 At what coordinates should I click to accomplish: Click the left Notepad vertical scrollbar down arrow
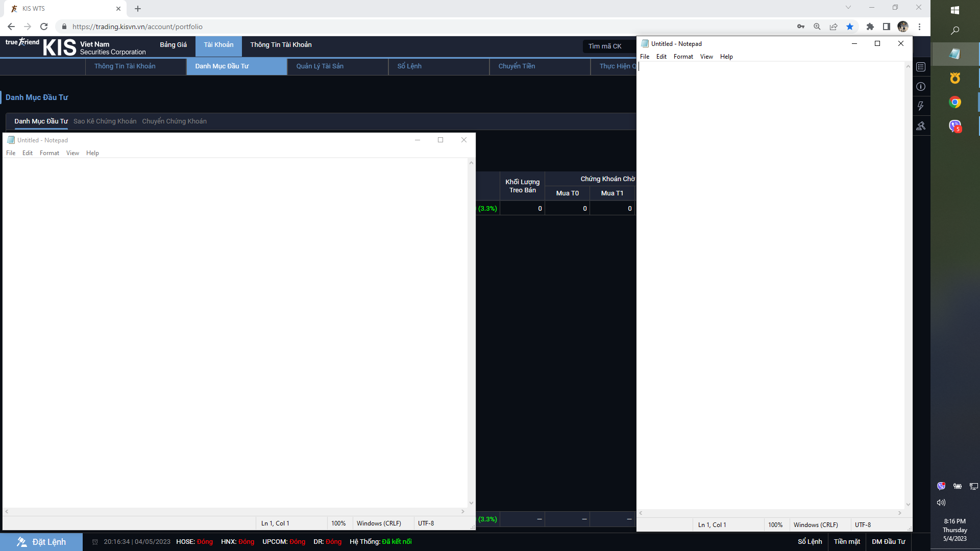pyautogui.click(x=471, y=503)
